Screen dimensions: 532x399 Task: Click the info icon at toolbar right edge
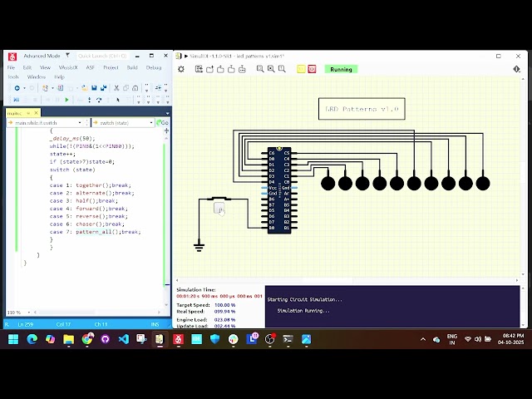pos(516,69)
